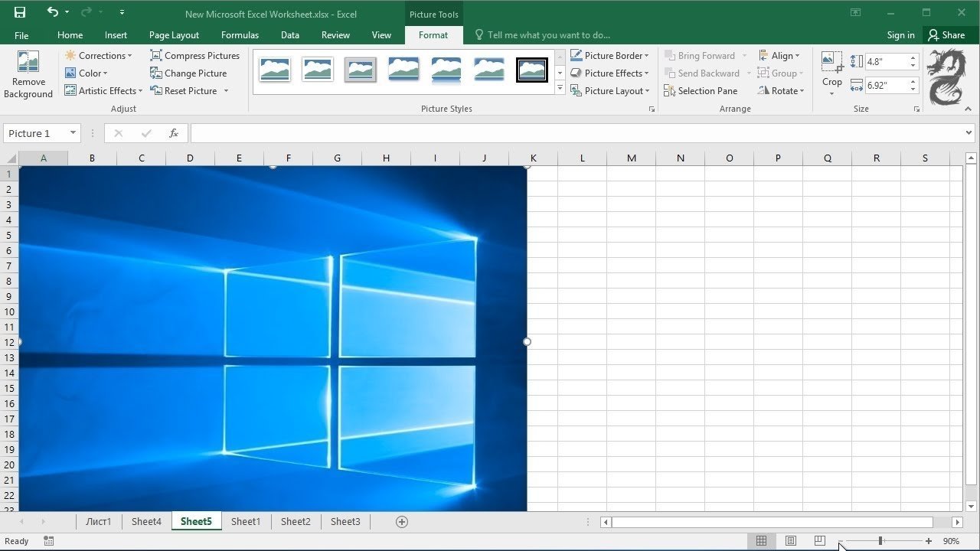The height and width of the screenshot is (551, 980).
Task: Click the picture width input field
Action: (886, 85)
